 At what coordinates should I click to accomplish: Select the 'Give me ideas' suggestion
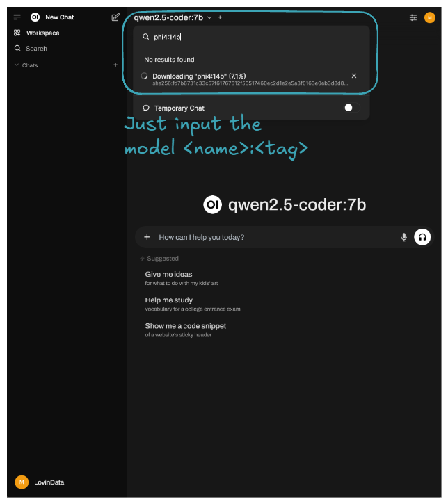168,275
